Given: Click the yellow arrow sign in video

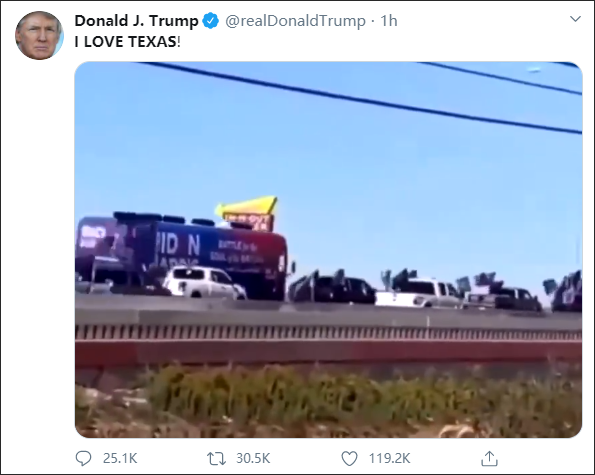Looking at the screenshot, I should tap(247, 207).
